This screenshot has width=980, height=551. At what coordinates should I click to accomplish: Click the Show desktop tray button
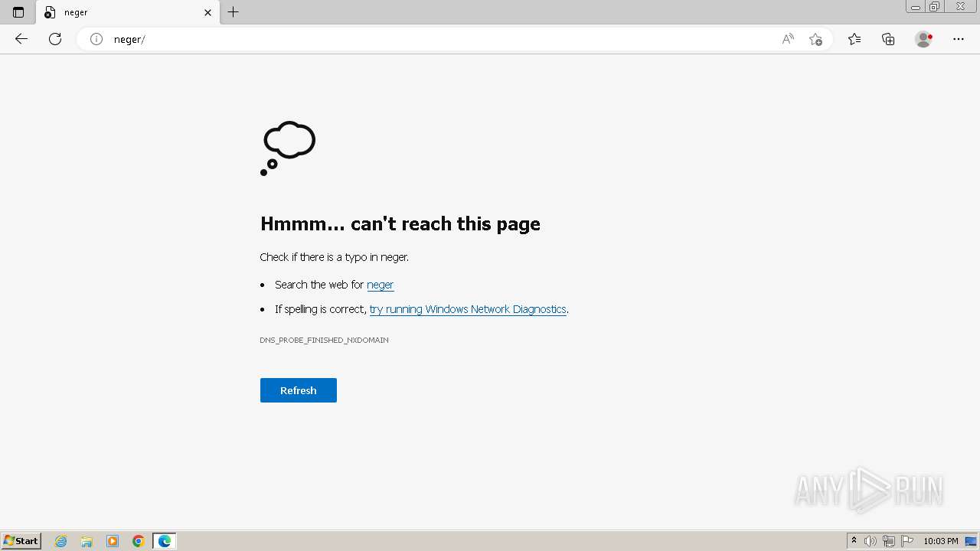pyautogui.click(x=971, y=541)
